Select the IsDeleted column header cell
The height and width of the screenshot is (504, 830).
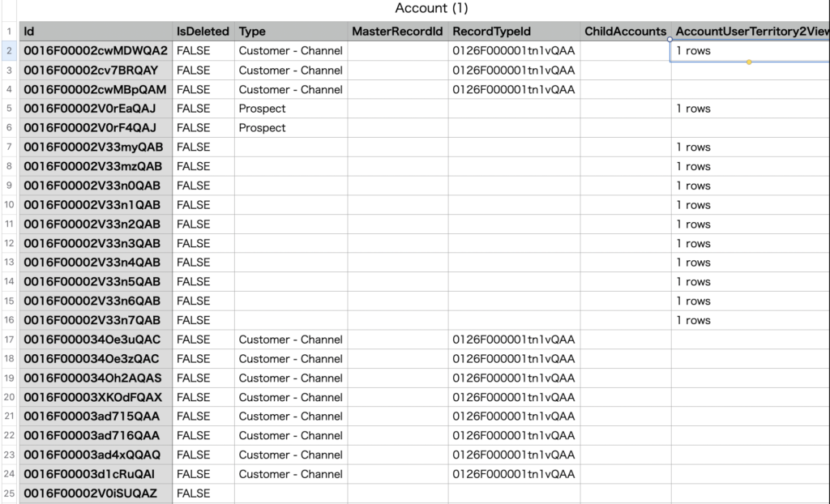point(203,32)
